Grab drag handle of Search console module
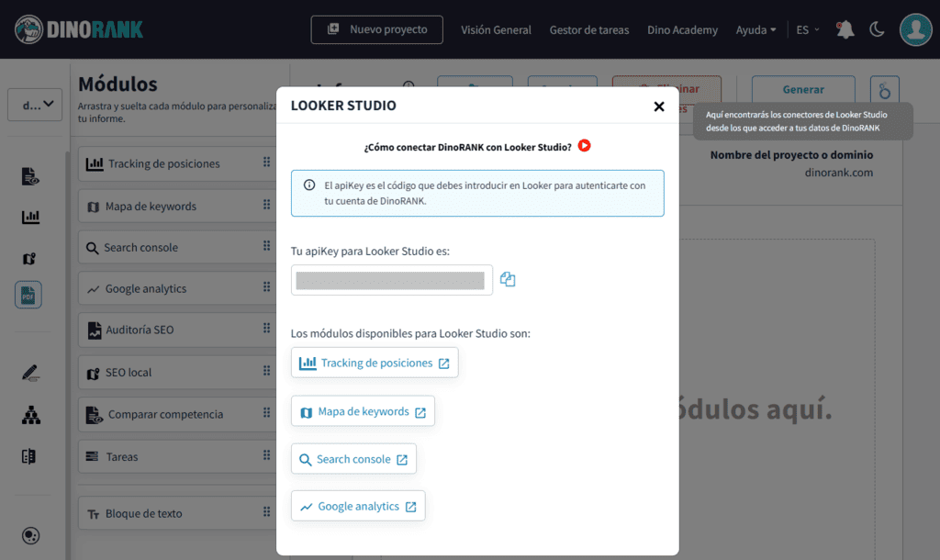 (267, 246)
